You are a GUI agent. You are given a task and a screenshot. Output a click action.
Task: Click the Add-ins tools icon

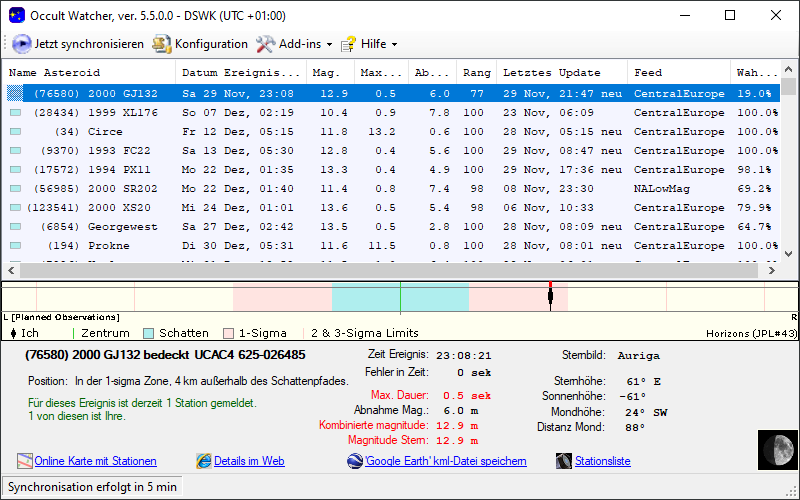pyautogui.click(x=265, y=44)
